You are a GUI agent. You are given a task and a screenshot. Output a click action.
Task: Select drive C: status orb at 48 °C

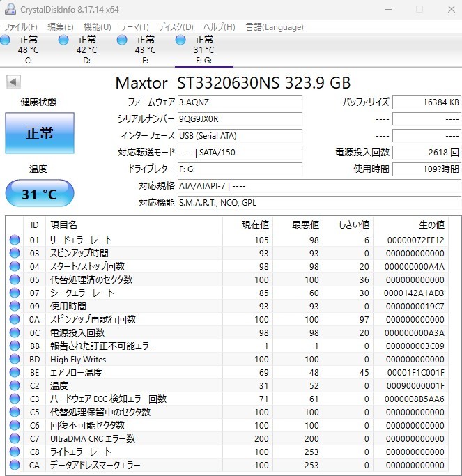tap(6, 40)
